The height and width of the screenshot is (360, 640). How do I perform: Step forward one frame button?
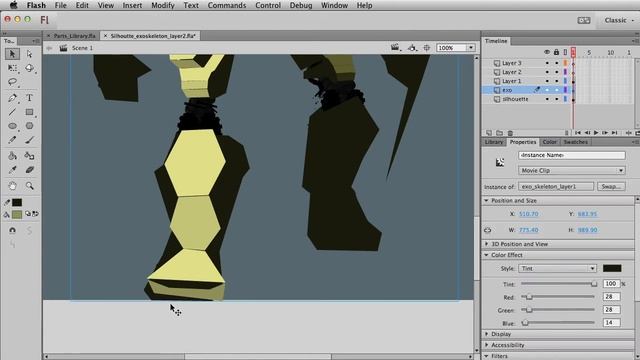pyautogui.click(x=605, y=133)
